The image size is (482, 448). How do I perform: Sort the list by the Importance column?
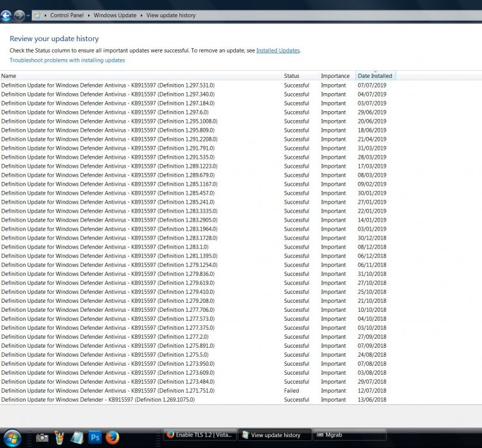(x=337, y=76)
